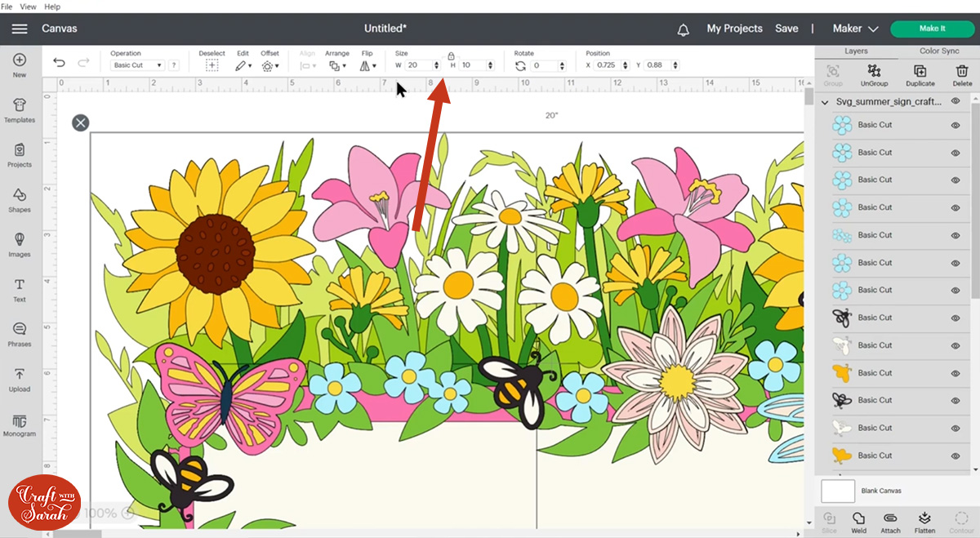
Task: Open the Operation Basic Cut dropdown
Action: [x=137, y=65]
